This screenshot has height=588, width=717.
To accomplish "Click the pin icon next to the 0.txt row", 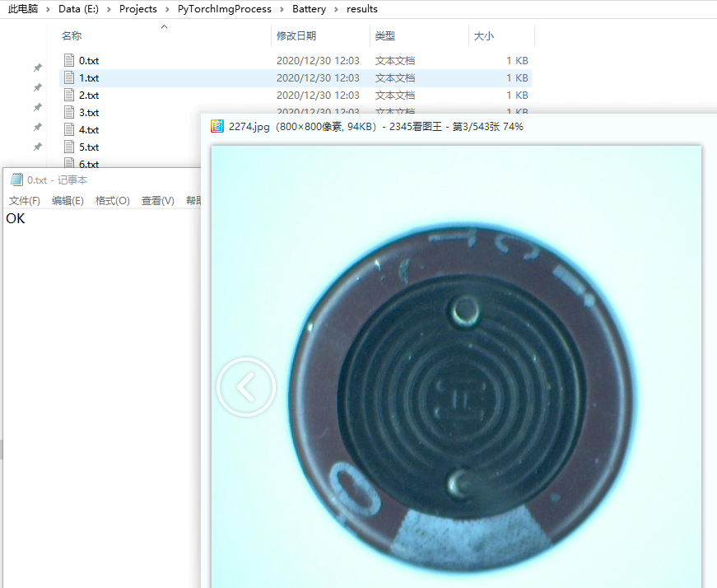I will click(x=38, y=68).
